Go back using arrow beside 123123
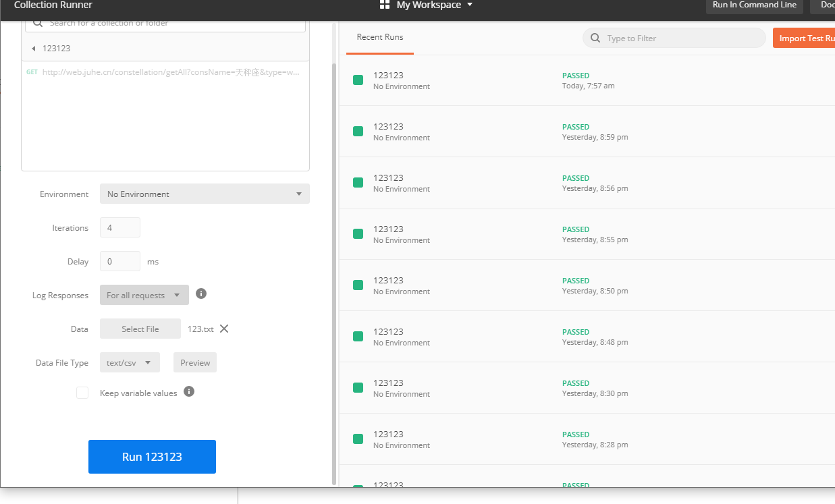 [x=33, y=49]
